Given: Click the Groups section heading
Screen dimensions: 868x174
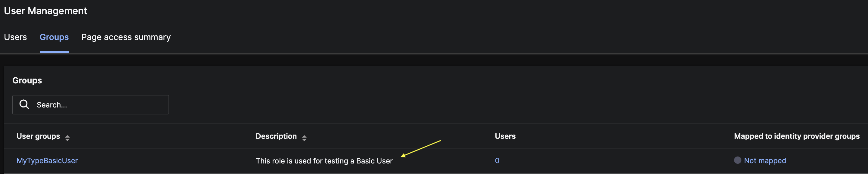Looking at the screenshot, I should tap(27, 80).
